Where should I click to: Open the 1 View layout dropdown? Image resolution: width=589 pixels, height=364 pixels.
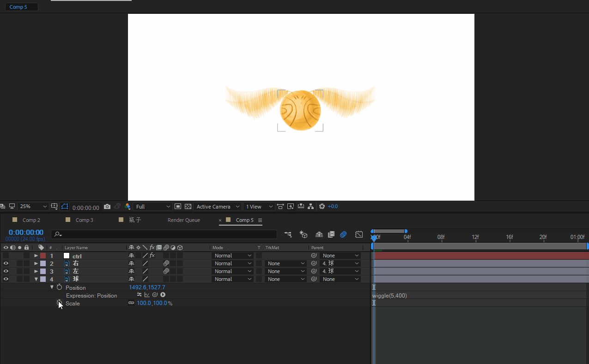click(259, 207)
